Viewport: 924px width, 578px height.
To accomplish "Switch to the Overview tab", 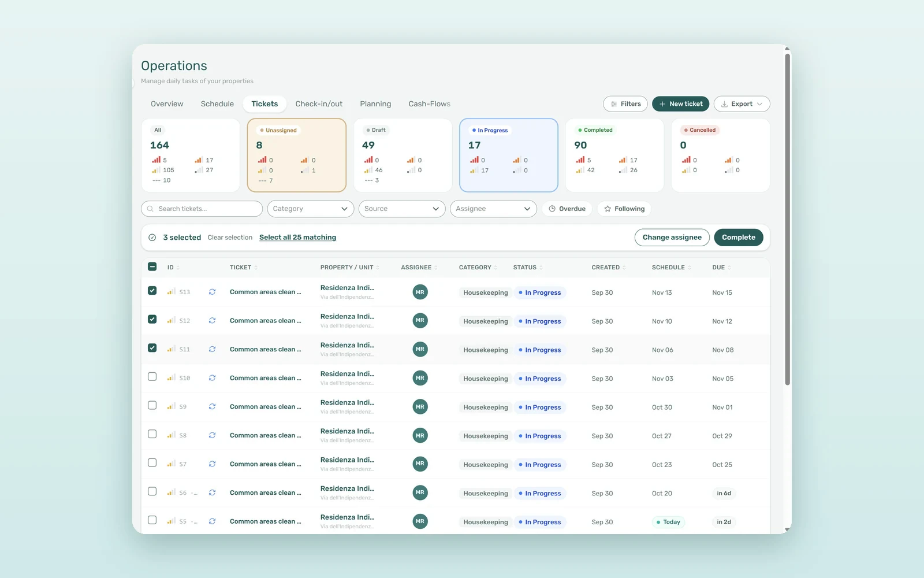I will pyautogui.click(x=167, y=104).
